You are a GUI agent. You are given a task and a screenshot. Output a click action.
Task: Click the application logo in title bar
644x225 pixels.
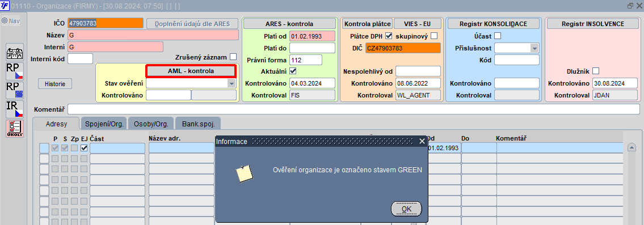[5, 6]
